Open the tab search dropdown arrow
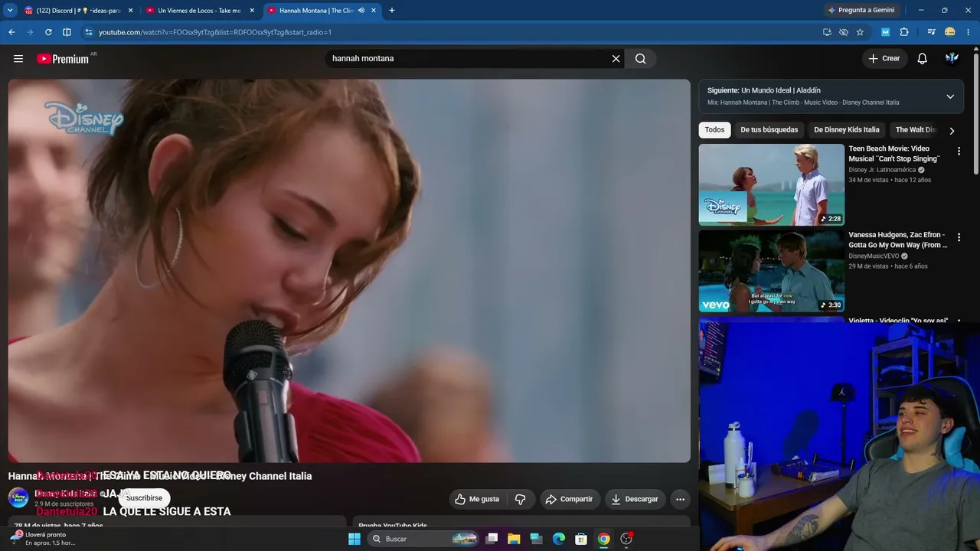980x551 pixels. coord(10,11)
